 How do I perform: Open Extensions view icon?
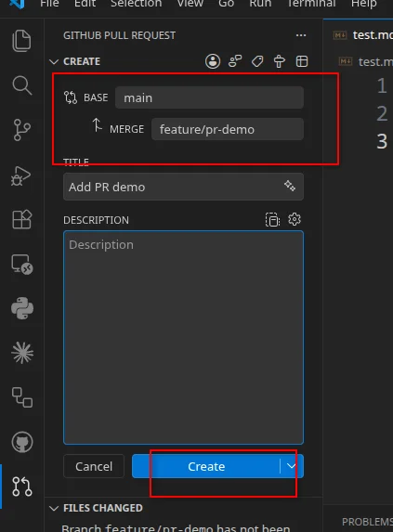point(22,219)
